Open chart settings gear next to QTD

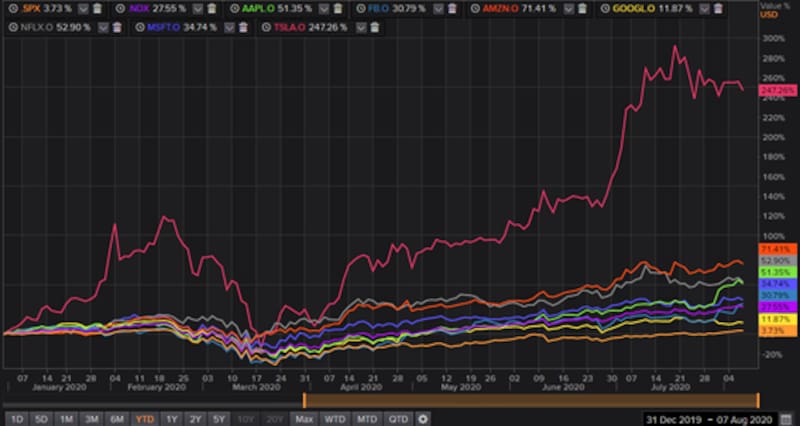(423, 418)
